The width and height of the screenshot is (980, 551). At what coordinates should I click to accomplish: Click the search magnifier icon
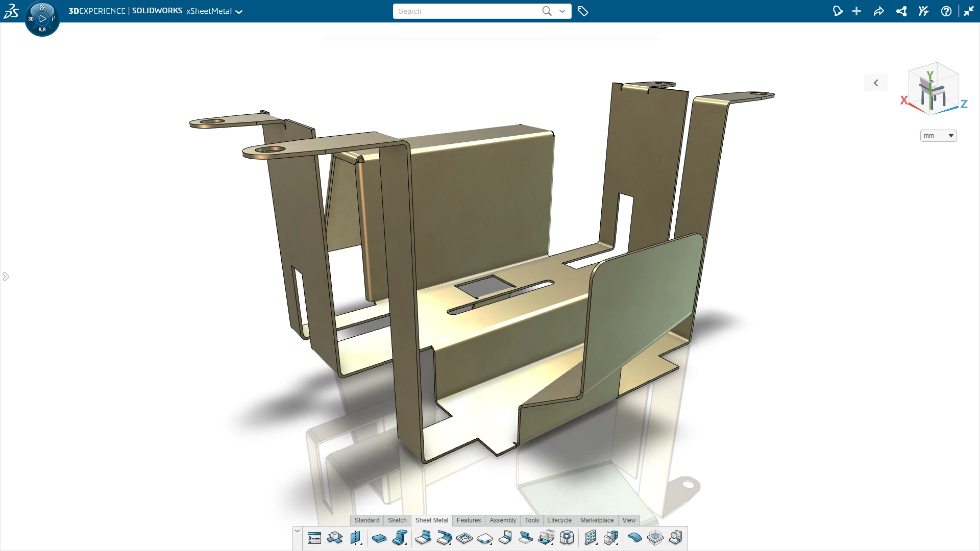(x=547, y=11)
